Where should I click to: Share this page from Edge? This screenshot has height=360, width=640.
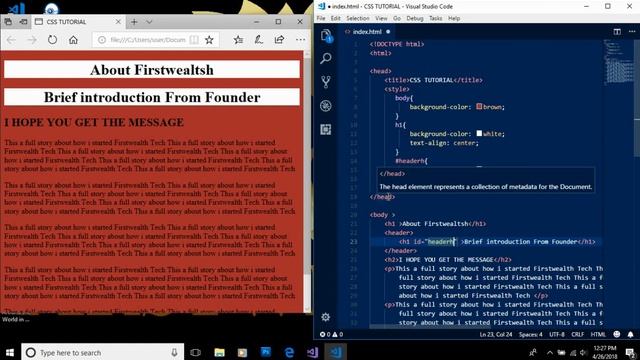click(x=280, y=40)
